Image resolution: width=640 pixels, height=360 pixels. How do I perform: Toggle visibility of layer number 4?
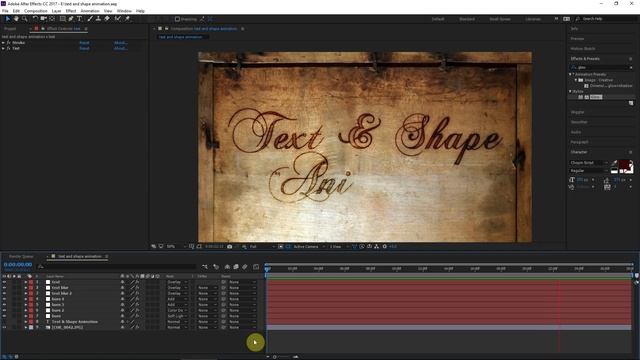tap(4, 299)
